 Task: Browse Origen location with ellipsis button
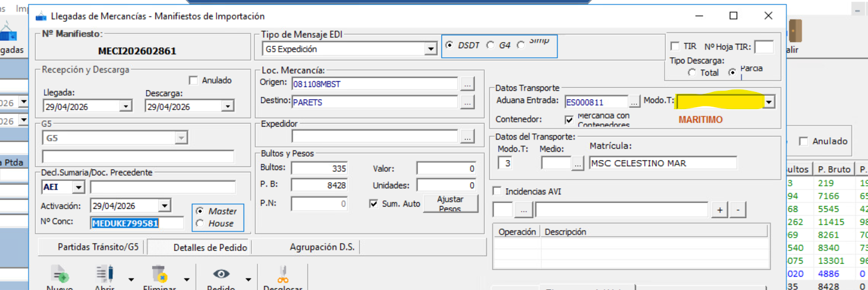(x=467, y=83)
